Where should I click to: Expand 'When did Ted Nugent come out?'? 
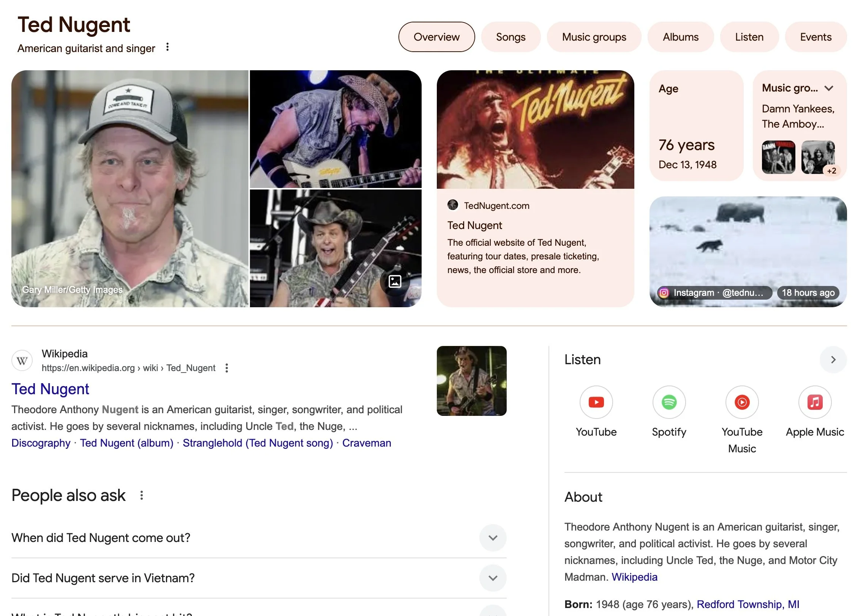point(493,538)
